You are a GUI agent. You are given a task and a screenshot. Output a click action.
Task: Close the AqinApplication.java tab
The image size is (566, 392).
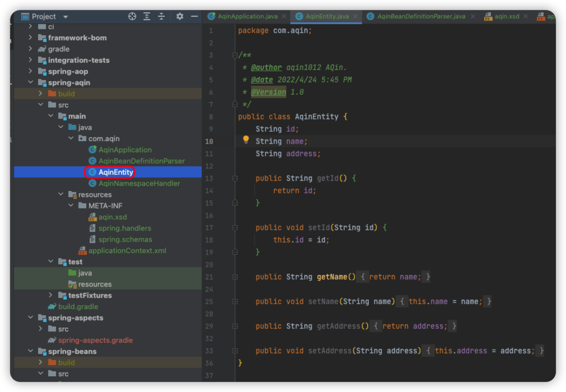tap(284, 16)
